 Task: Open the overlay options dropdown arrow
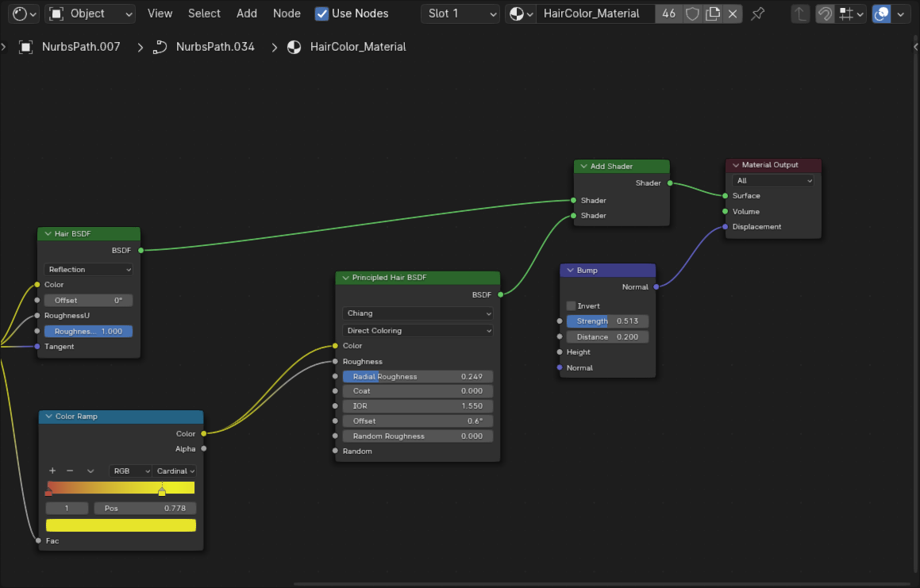point(901,13)
